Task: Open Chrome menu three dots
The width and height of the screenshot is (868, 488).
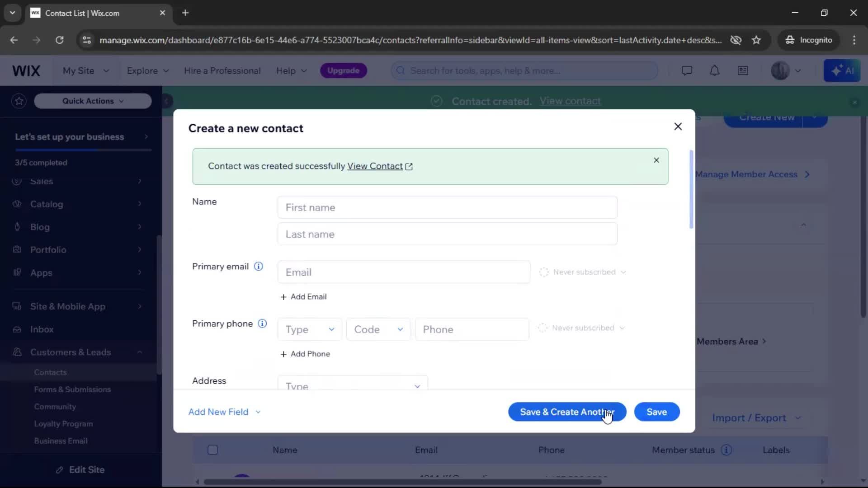Action: (x=854, y=40)
